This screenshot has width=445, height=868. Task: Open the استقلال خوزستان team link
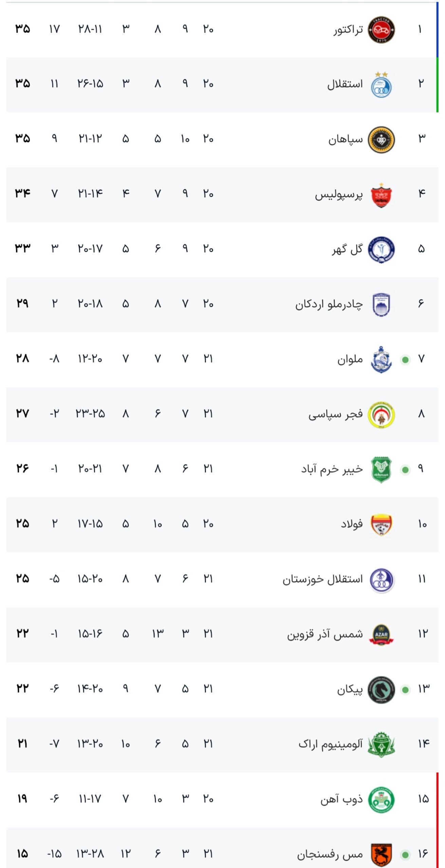(322, 579)
